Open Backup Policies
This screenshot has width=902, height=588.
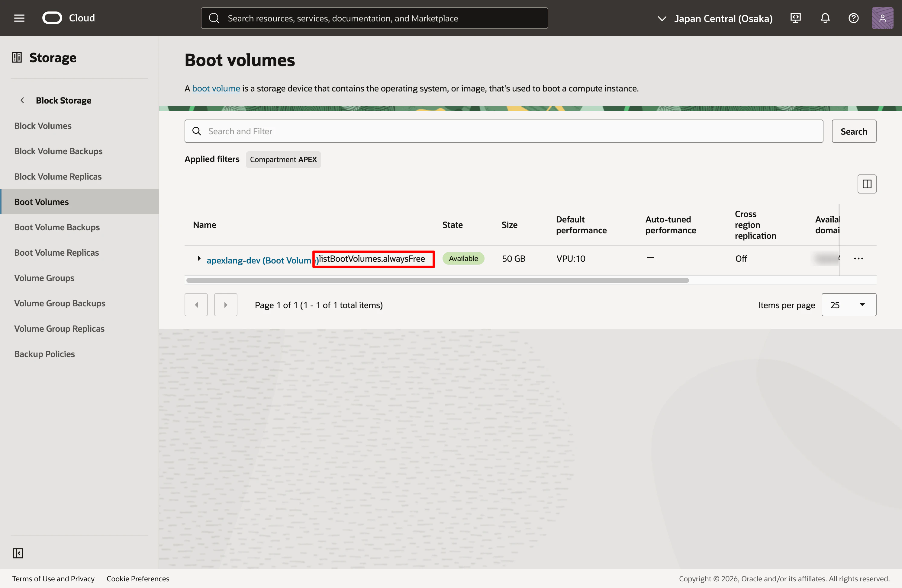click(45, 354)
